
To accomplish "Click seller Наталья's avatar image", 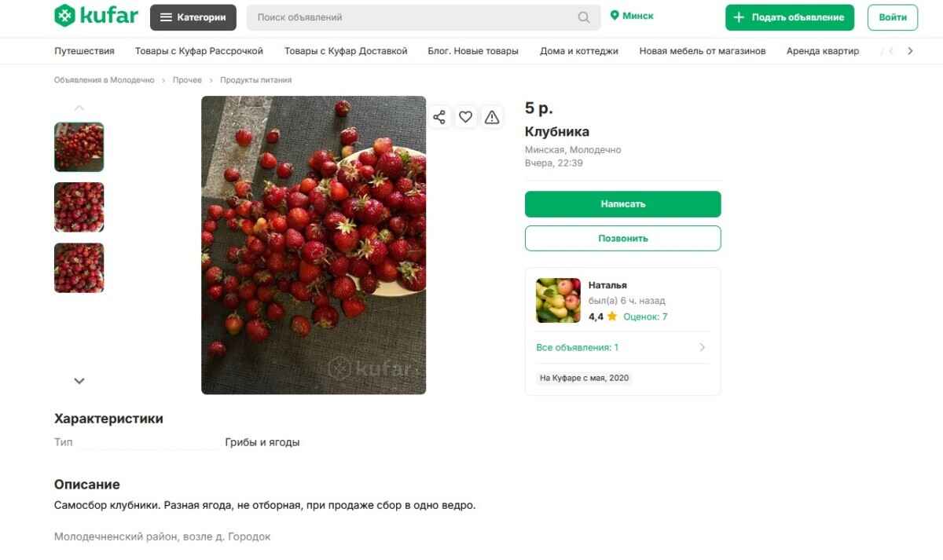I will [x=558, y=300].
